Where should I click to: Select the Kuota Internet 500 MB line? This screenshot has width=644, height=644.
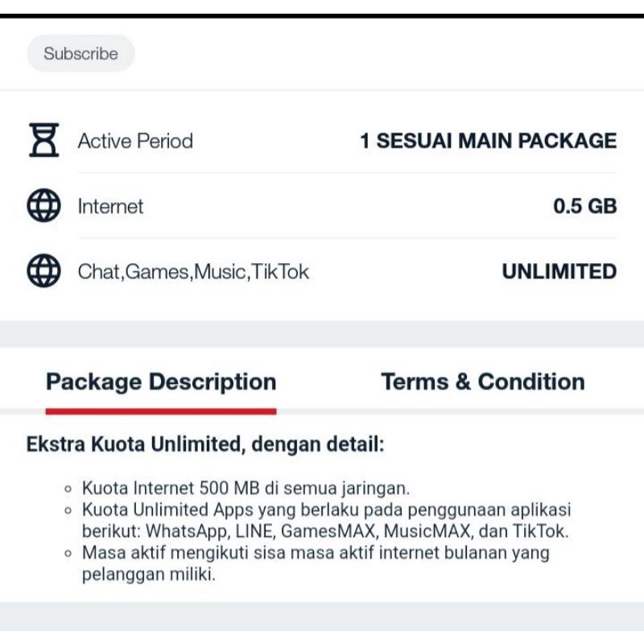click(246, 488)
